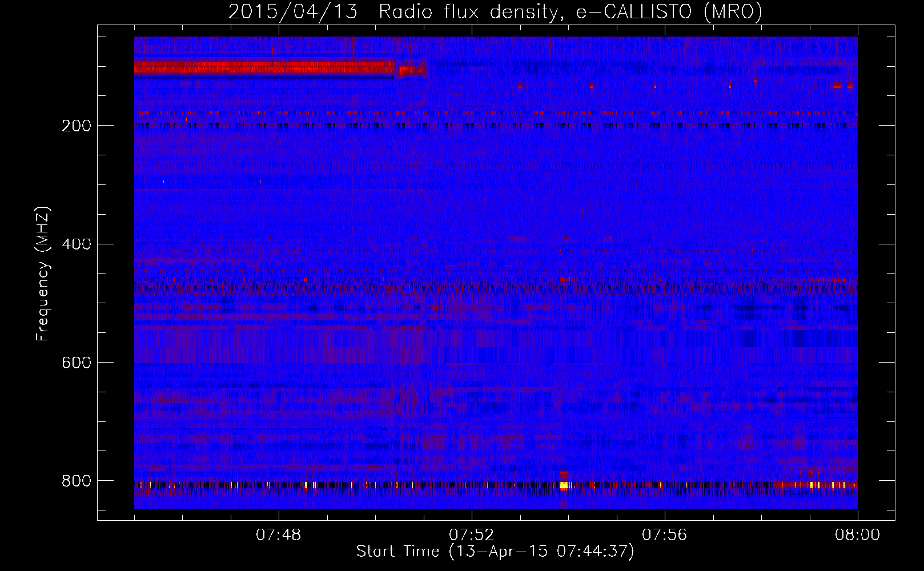Click the 200 frequency tick label

coord(77,126)
